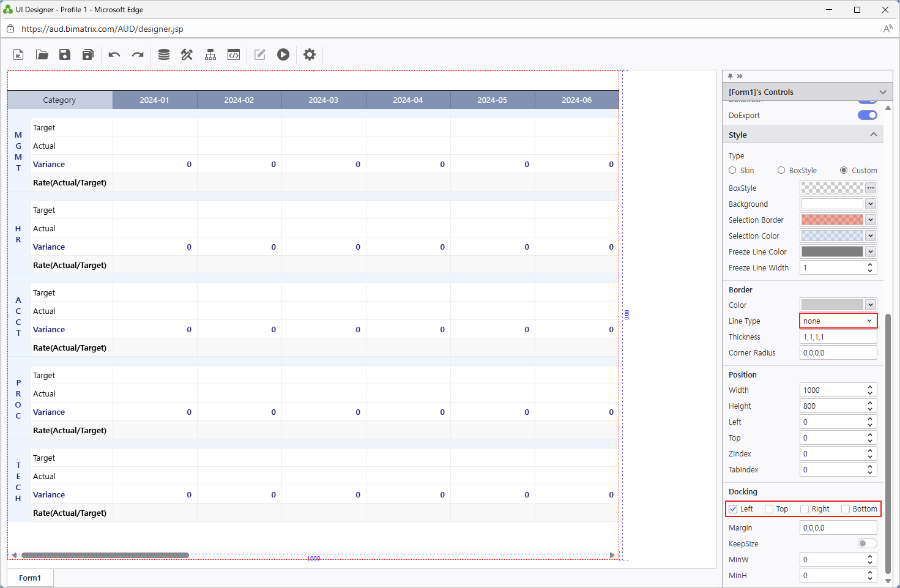This screenshot has width=900, height=588.
Task: Click the script code editor icon
Action: (233, 54)
